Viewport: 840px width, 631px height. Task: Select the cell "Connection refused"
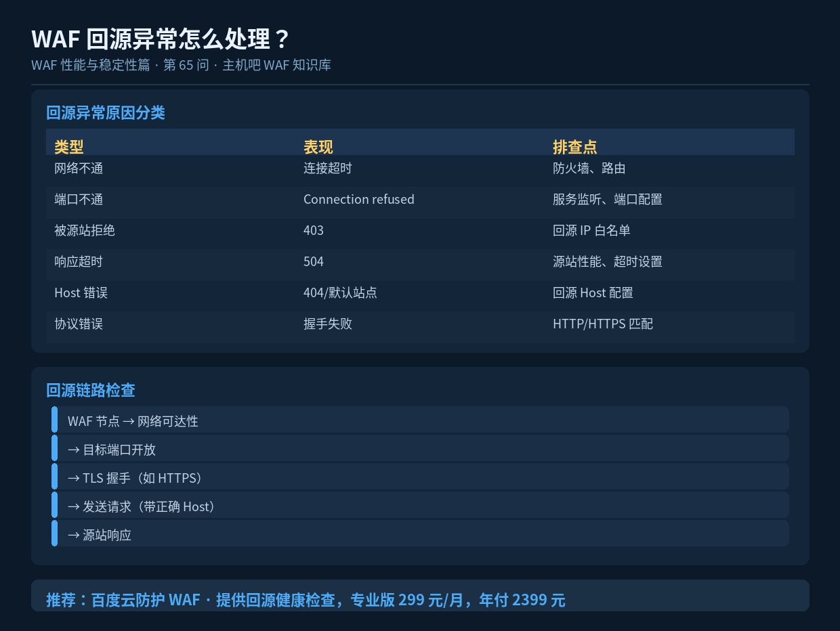[x=359, y=200]
